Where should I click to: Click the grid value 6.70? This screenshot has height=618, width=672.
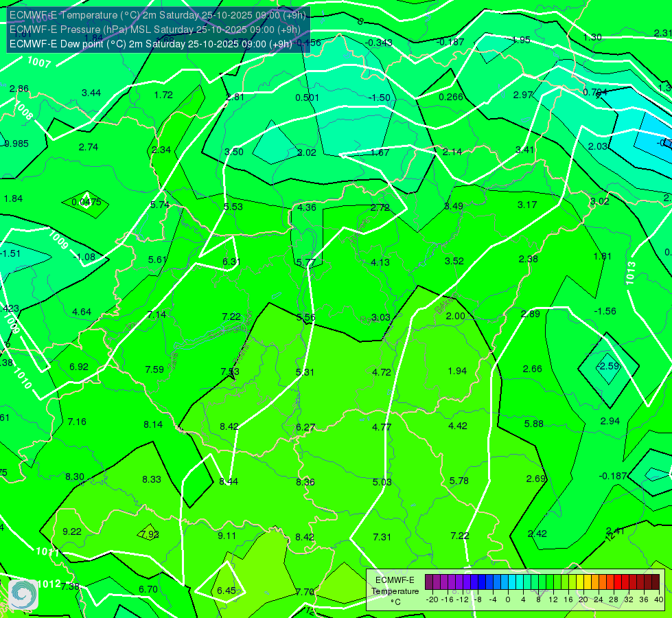(148, 590)
